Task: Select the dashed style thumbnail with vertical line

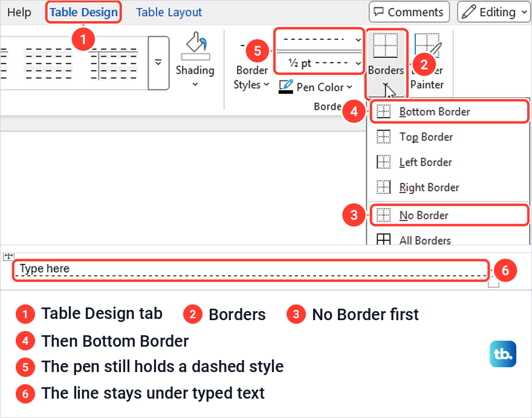Action: click(x=114, y=63)
